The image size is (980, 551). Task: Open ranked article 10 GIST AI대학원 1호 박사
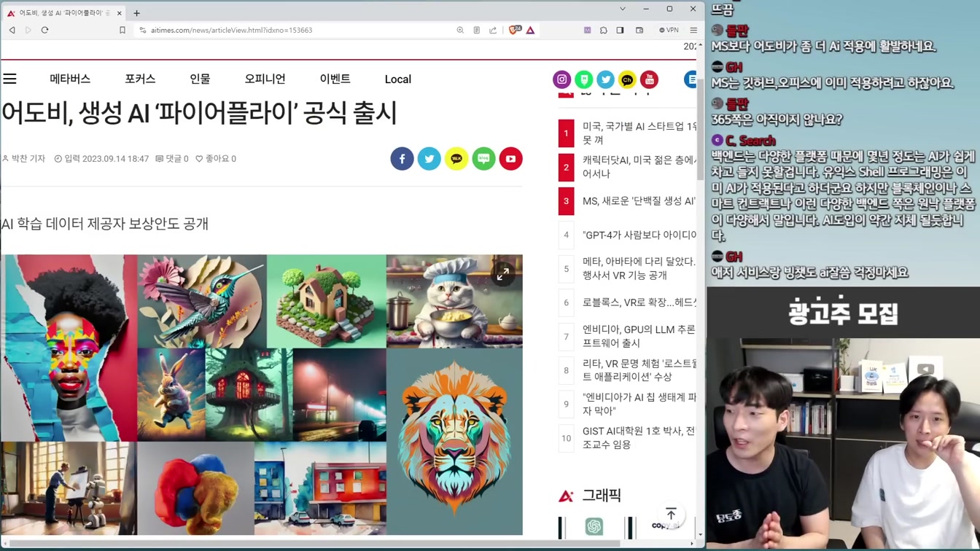pyautogui.click(x=639, y=438)
